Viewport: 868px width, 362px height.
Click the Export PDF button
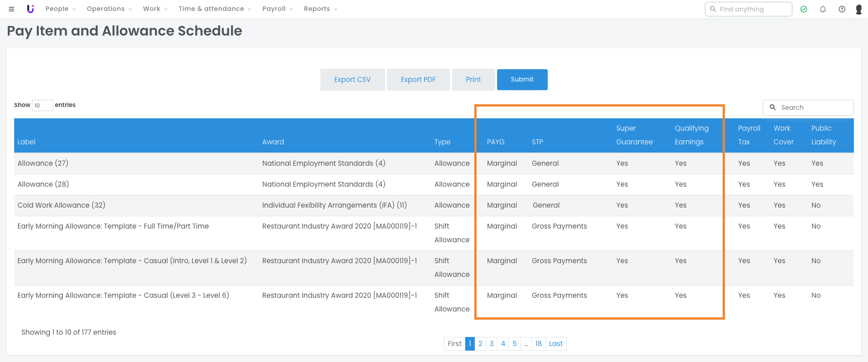coord(418,80)
